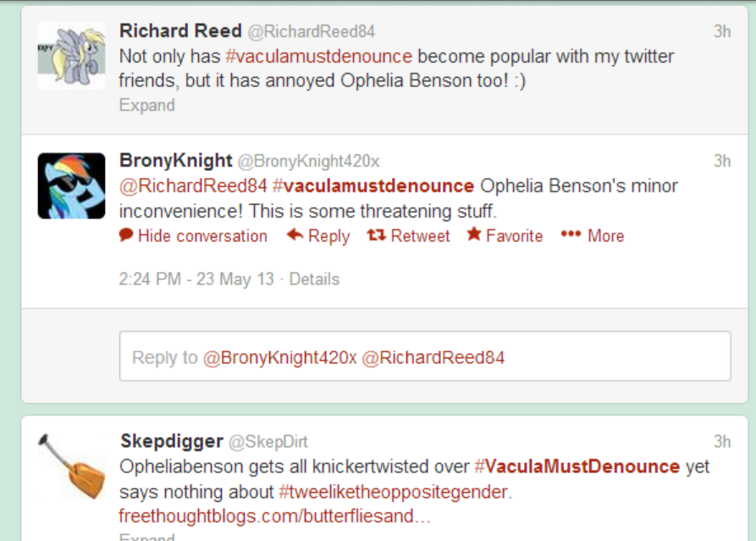756x541 pixels.
Task: Open the freethoughtblogs.com link
Action: (275, 516)
